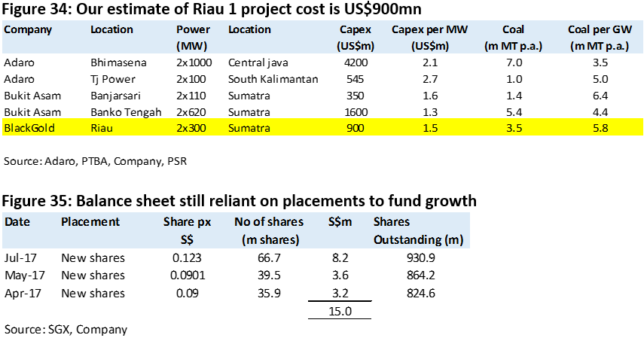Click the 0.123 share price
The width and height of the screenshot is (644, 338).
click(187, 258)
